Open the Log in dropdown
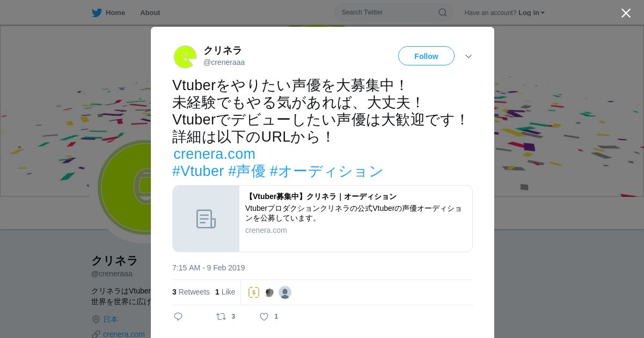 531,13
